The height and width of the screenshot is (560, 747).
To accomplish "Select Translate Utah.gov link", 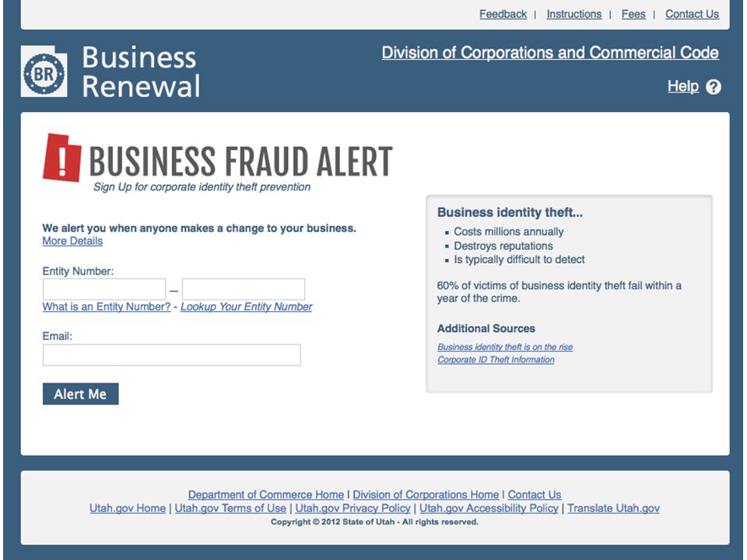I will (x=613, y=508).
